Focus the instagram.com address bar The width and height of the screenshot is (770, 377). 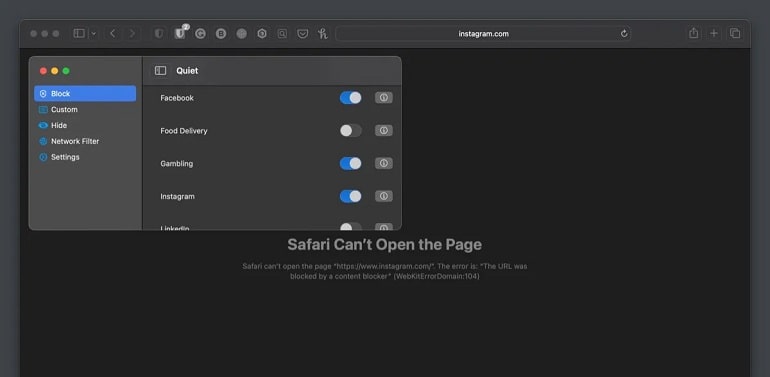coord(483,33)
